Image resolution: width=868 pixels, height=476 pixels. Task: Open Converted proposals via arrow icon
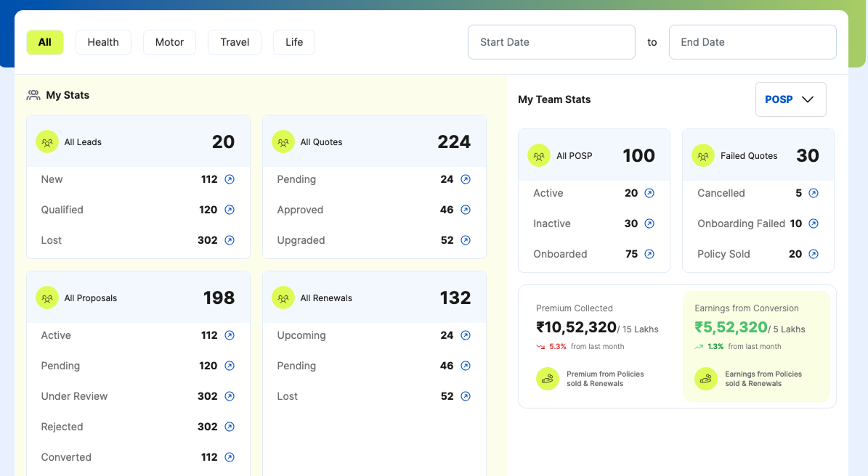(230, 457)
